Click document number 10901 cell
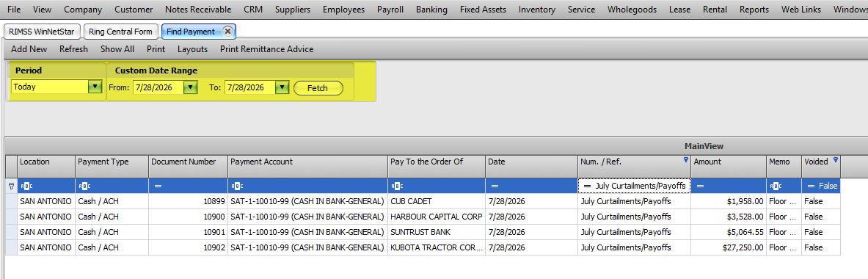This screenshot has width=868, height=279. (189, 232)
